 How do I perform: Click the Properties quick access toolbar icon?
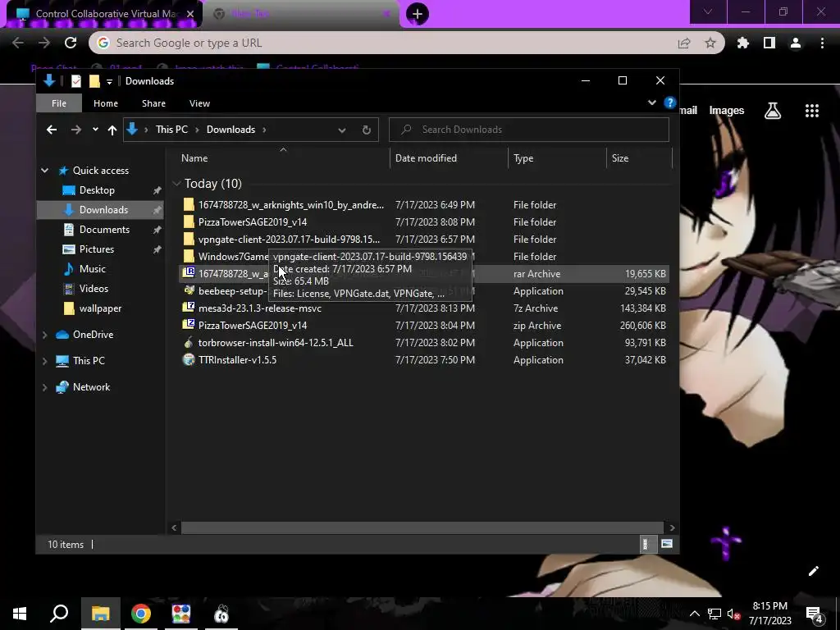pyautogui.click(x=76, y=81)
